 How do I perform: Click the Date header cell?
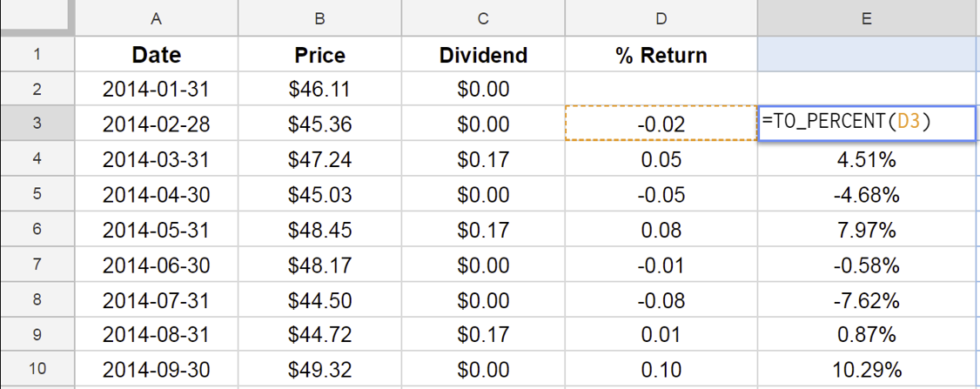tap(157, 55)
